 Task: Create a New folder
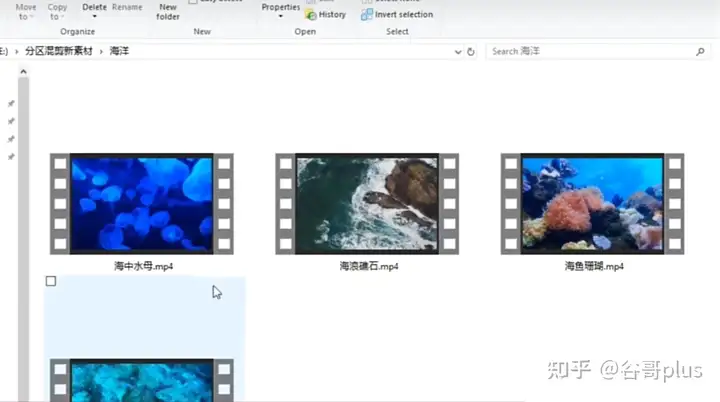click(168, 12)
